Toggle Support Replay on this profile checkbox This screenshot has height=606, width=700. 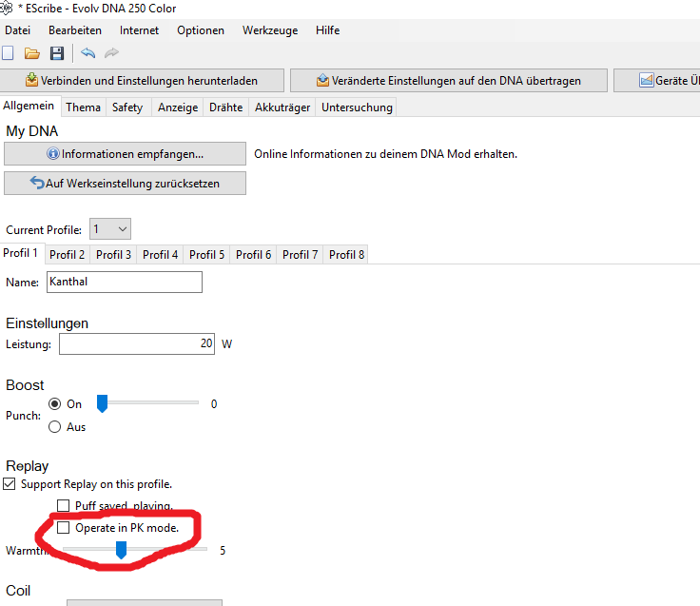pos(10,484)
